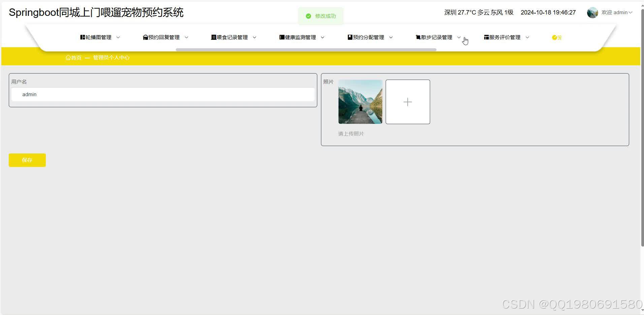
Task: Click the green checkmark in 修改成功 notification
Action: (x=309, y=16)
